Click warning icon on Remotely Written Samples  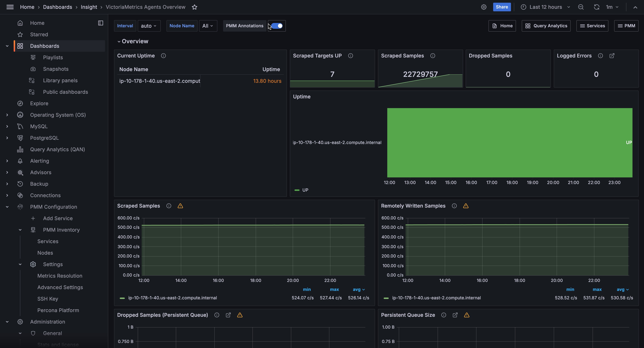click(x=465, y=206)
